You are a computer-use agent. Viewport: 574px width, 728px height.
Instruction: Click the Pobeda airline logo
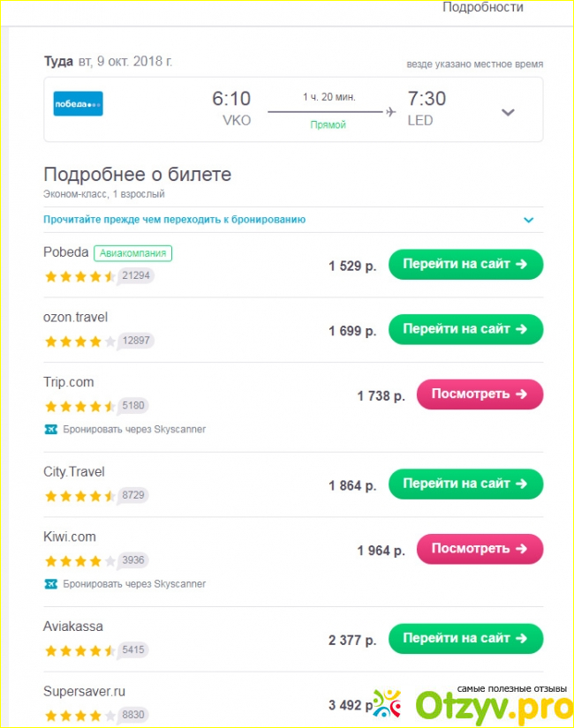78,104
